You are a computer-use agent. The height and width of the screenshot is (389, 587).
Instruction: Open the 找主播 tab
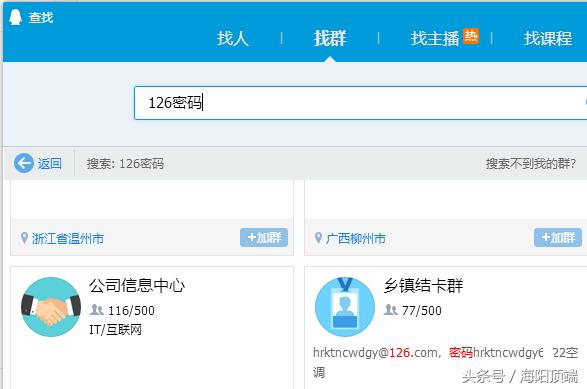tap(435, 38)
